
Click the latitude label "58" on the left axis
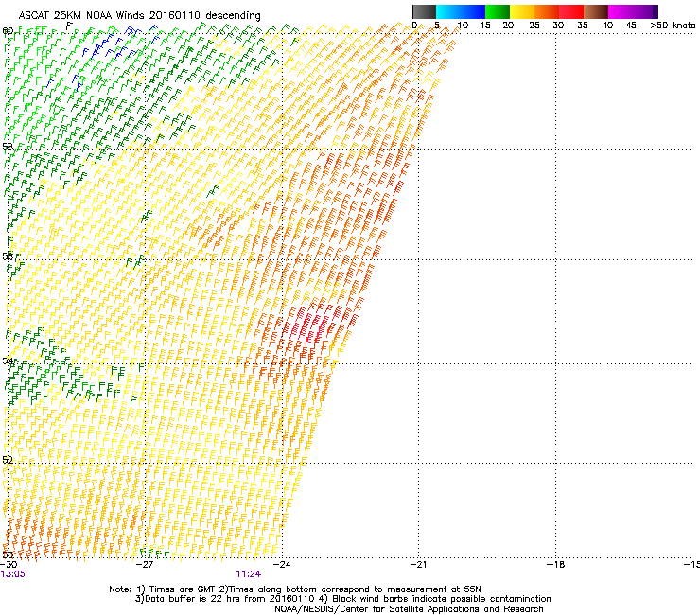click(8, 147)
